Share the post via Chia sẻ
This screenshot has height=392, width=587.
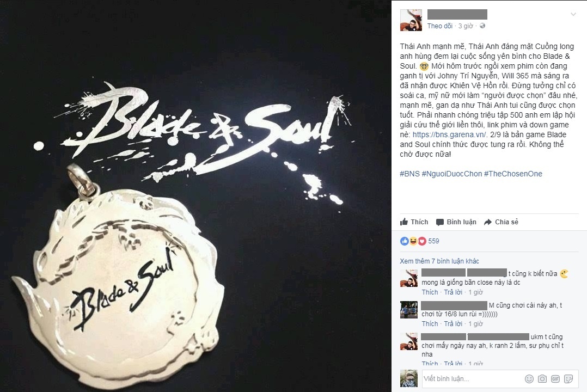click(x=502, y=222)
